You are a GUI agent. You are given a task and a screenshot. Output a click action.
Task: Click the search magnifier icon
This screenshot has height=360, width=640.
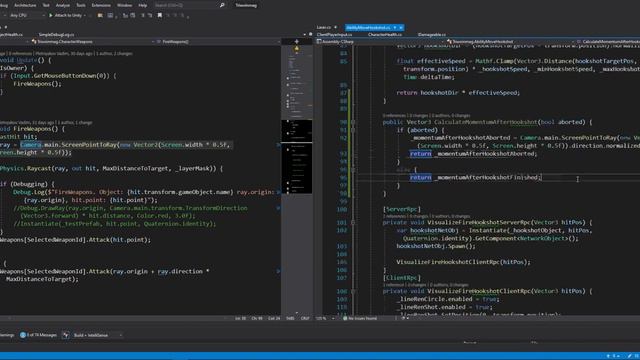click(222, 5)
